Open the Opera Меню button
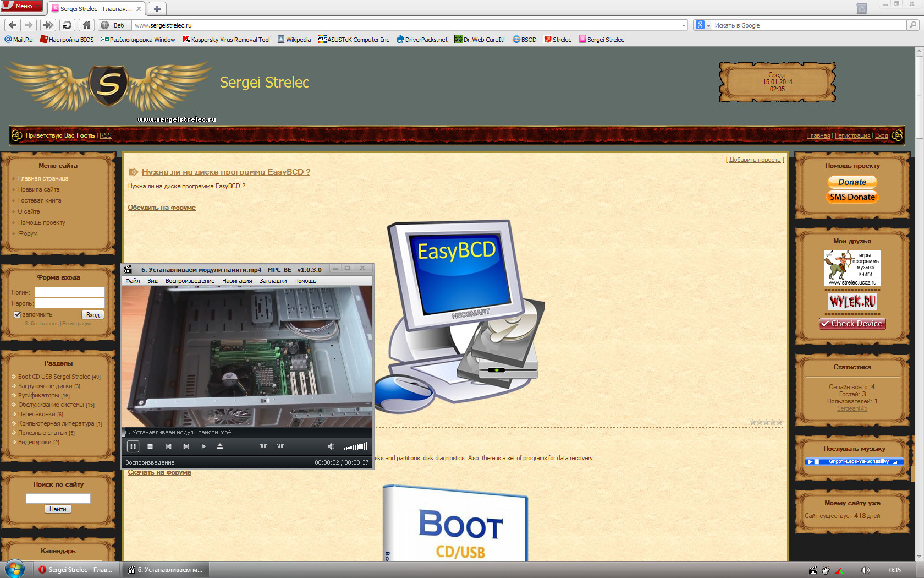 [x=22, y=6]
